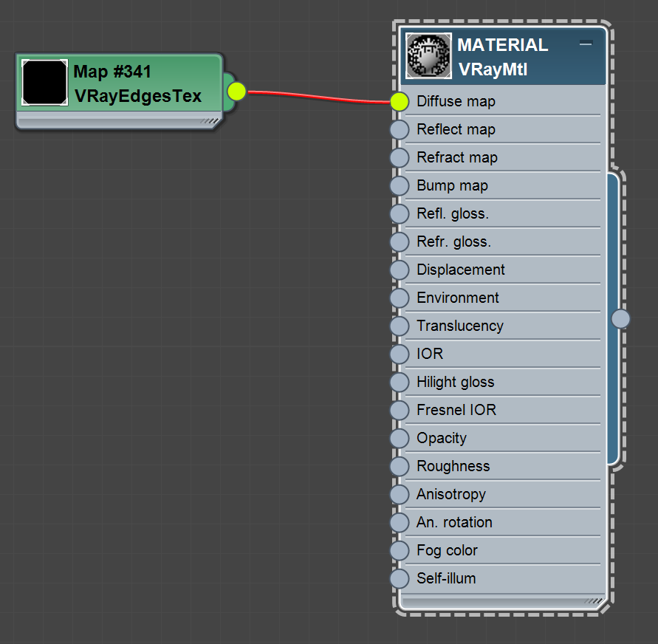Screen dimensions: 658x644
Task: Click the Self-illum slot label
Action: [x=446, y=578]
